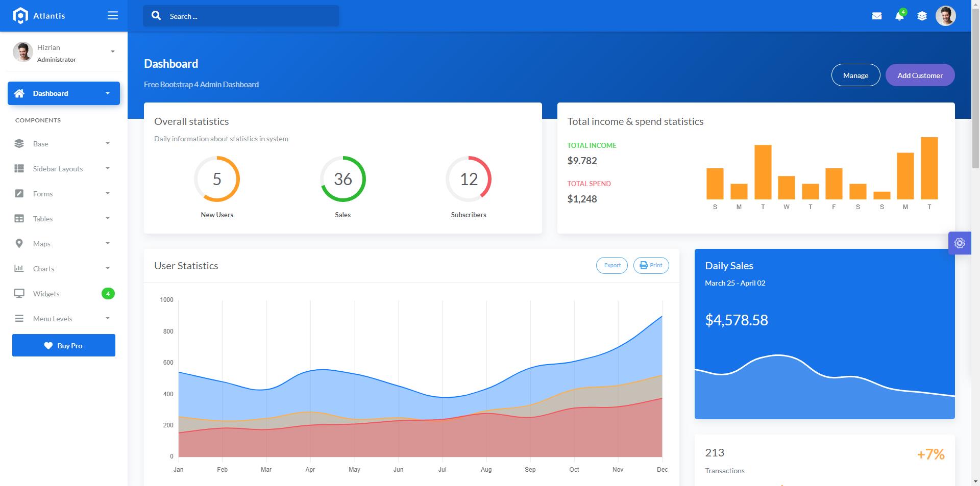Click the Charts bar graph icon
The height and width of the screenshot is (486, 980).
click(19, 268)
